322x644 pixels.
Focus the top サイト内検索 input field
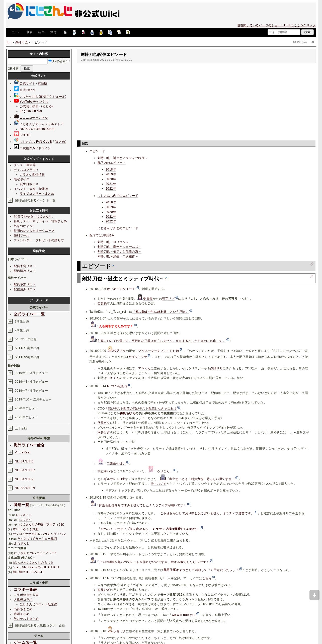pos(284,32)
